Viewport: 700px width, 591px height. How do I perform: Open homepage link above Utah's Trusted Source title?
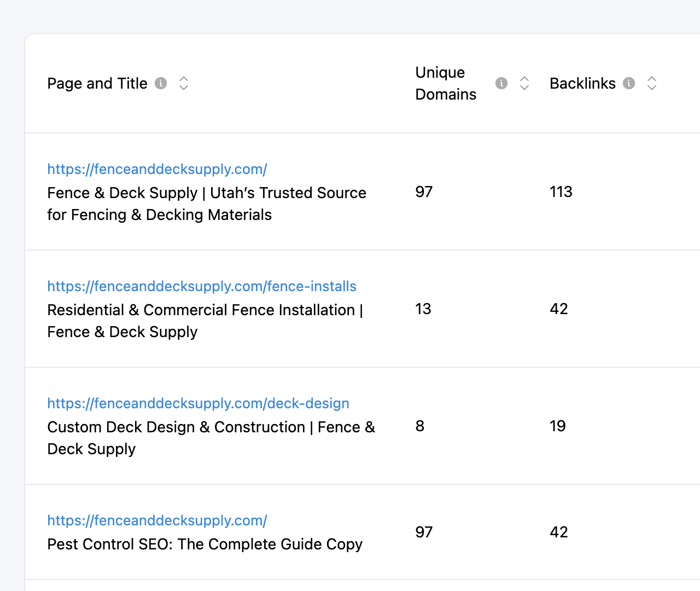157,169
